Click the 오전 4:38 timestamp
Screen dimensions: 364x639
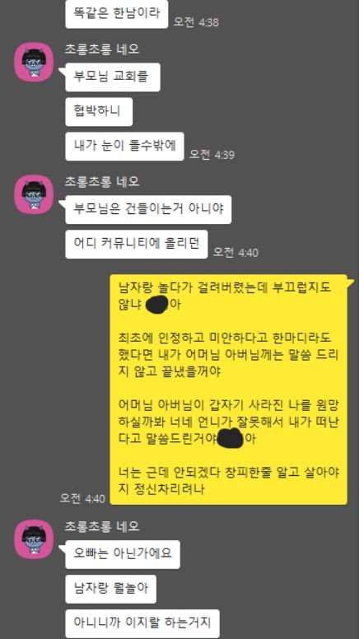pyautogui.click(x=196, y=22)
